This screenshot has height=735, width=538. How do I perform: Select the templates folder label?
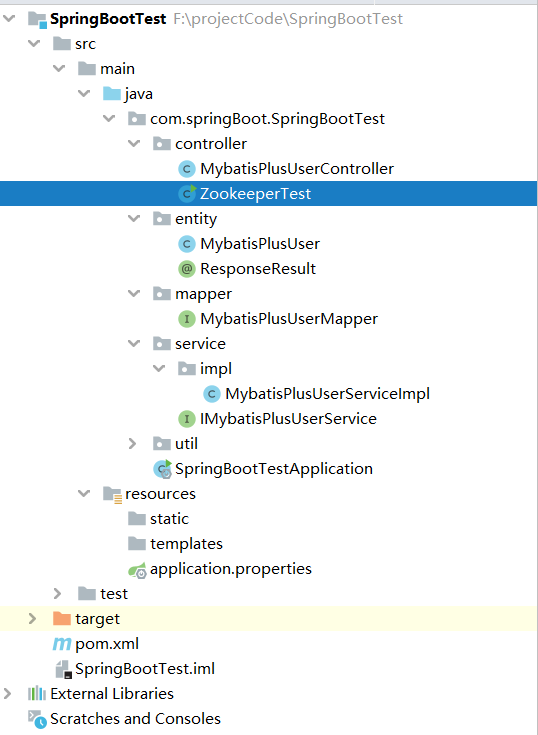tap(186, 544)
